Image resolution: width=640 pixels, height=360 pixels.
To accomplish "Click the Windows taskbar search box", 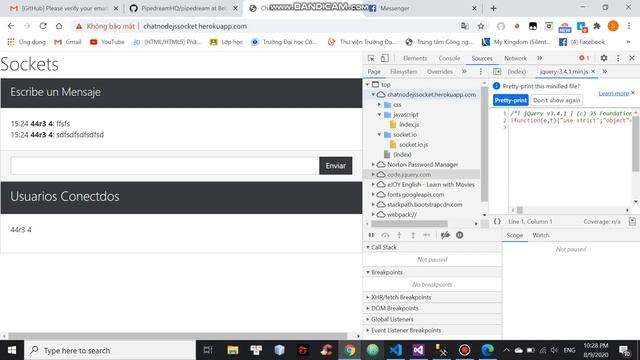I will (110, 350).
